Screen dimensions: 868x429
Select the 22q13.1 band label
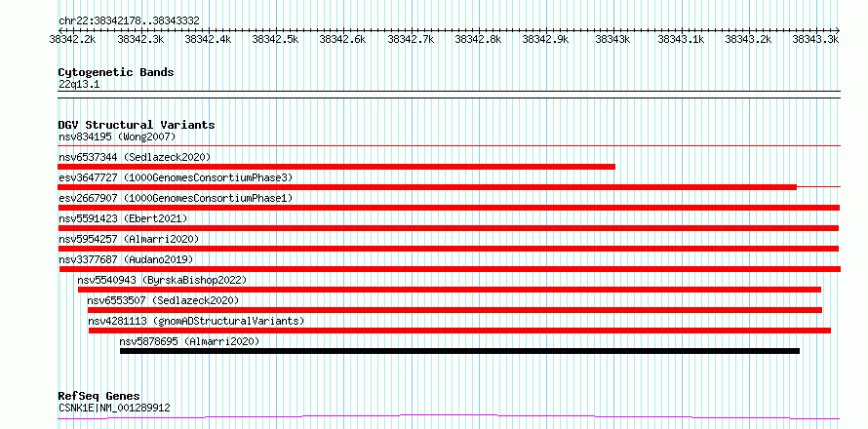(79, 85)
